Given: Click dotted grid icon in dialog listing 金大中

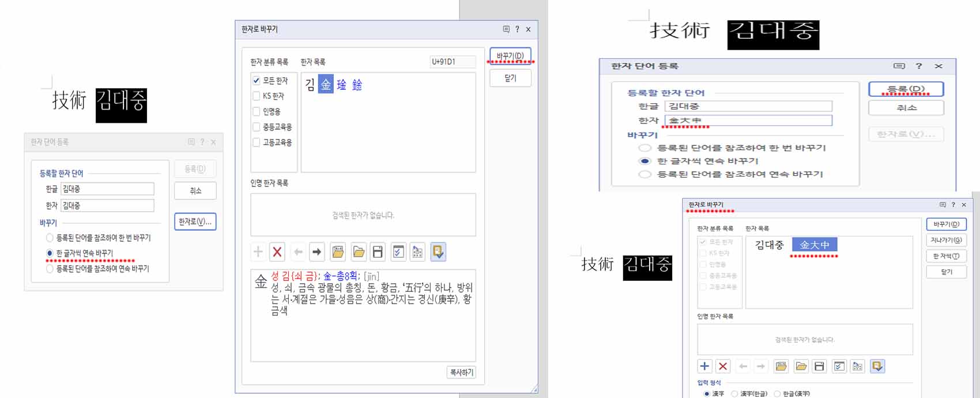Looking at the screenshot, I should (858, 366).
